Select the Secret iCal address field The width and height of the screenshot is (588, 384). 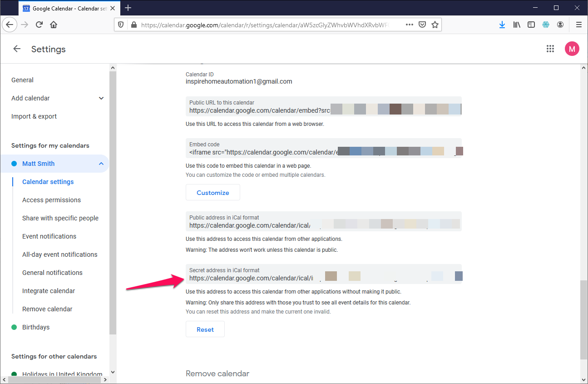pyautogui.click(x=324, y=274)
